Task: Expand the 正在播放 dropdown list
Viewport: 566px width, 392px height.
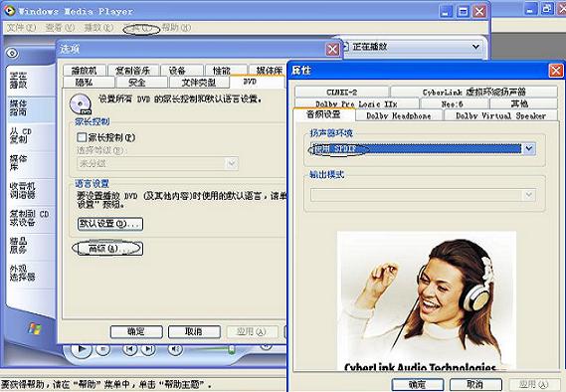Action: (x=475, y=47)
